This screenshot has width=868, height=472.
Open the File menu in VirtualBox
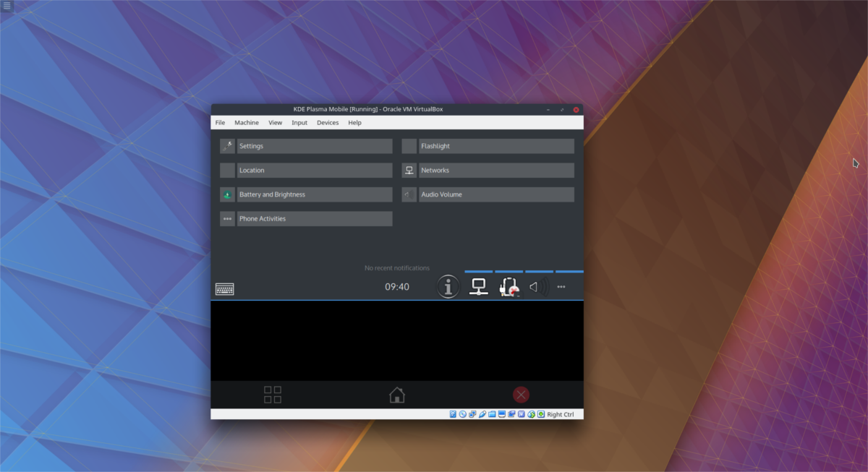click(x=220, y=123)
